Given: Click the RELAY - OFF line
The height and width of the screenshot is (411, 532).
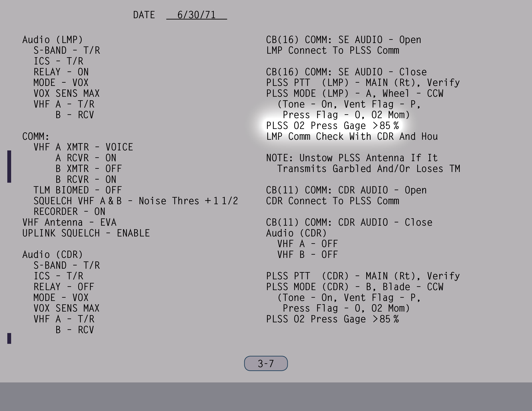Looking at the screenshot, I should click(64, 287).
